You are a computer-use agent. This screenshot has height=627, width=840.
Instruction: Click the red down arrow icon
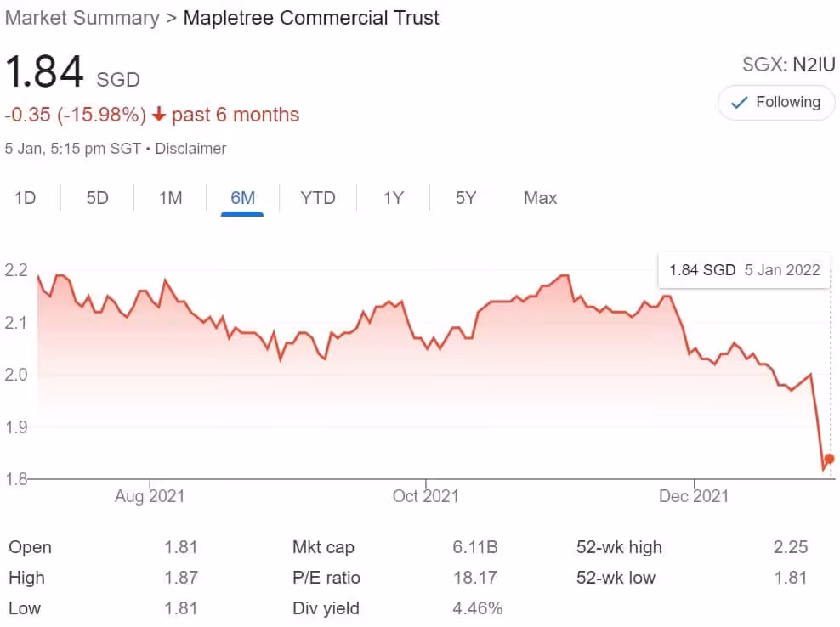158,115
